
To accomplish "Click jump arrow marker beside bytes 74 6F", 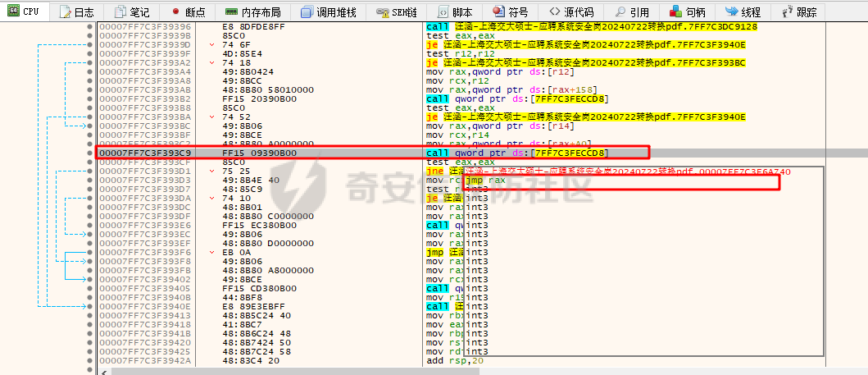I will [214, 45].
